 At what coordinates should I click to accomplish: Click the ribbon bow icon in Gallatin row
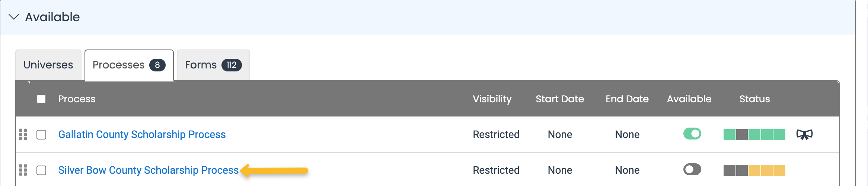coord(804,134)
